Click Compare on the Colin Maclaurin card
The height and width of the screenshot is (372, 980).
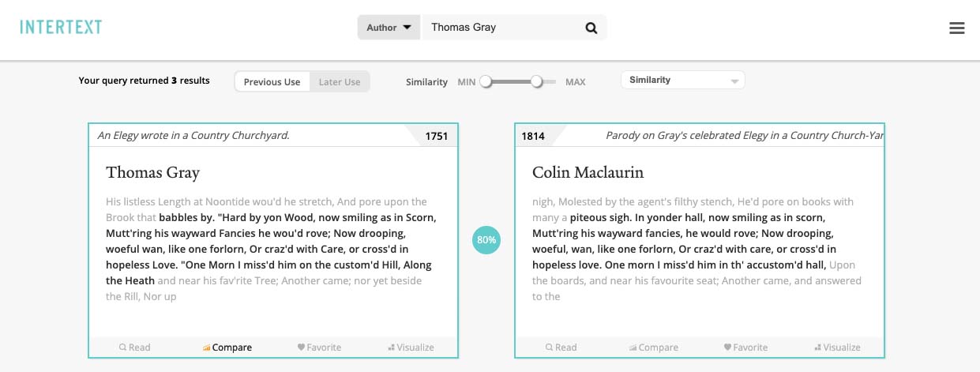(654, 348)
